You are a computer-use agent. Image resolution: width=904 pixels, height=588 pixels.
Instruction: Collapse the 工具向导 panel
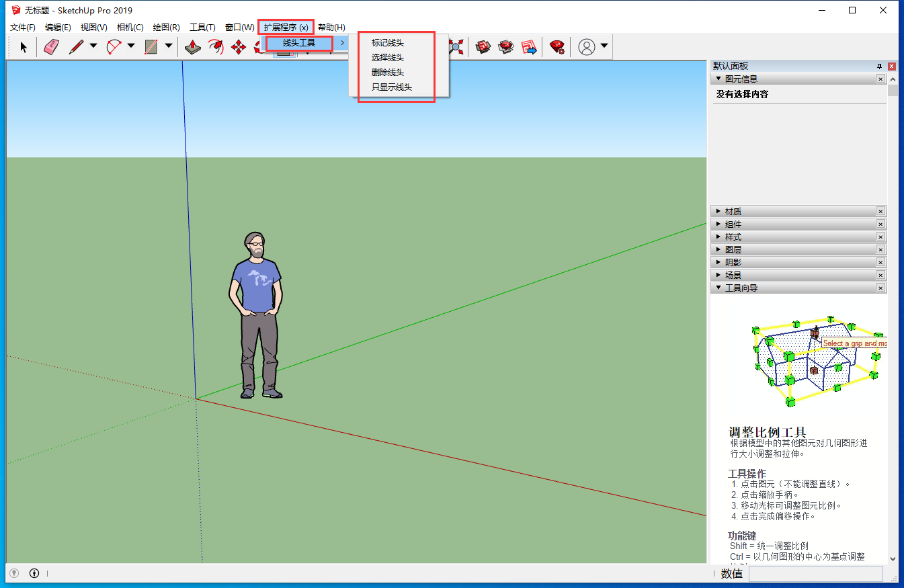tap(718, 288)
